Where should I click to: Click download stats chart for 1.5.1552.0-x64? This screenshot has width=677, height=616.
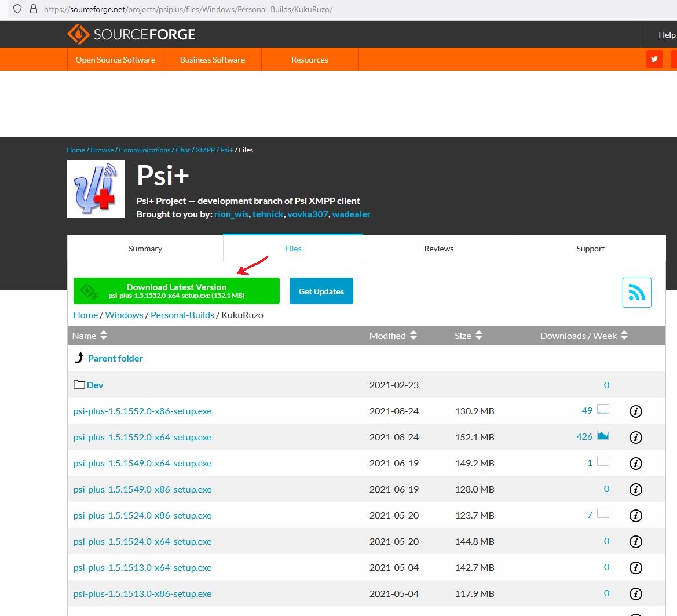pos(603,436)
